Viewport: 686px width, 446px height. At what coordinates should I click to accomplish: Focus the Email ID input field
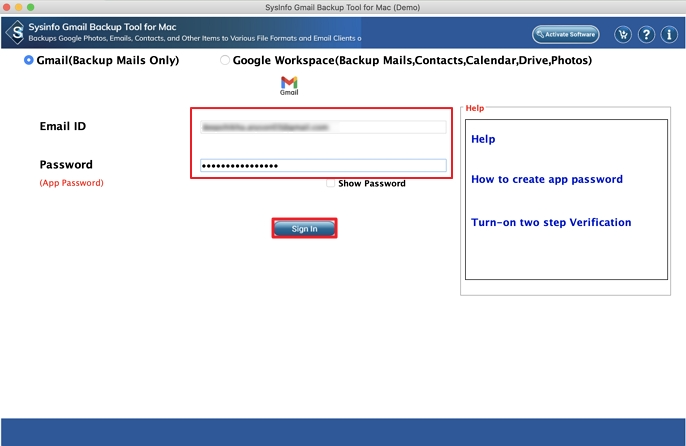coord(323,127)
